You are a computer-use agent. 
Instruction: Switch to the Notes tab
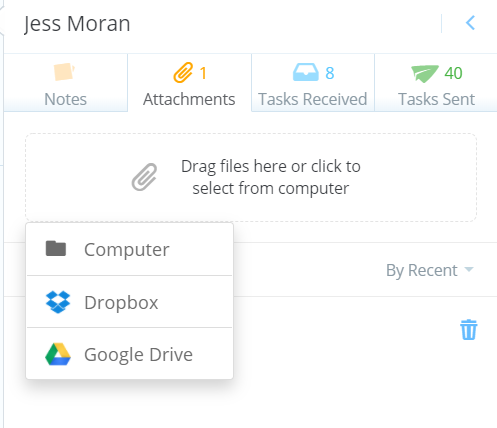[66, 83]
